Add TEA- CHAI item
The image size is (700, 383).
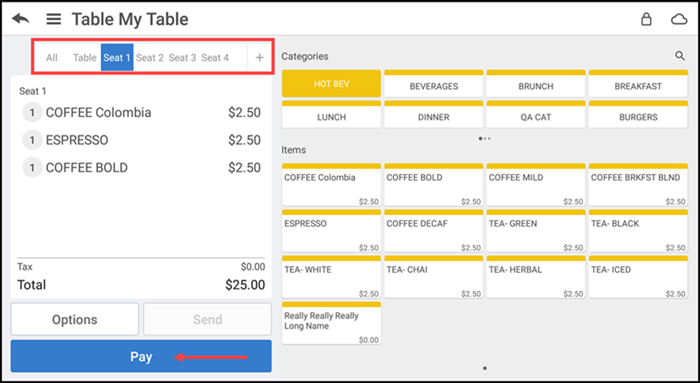(x=433, y=277)
